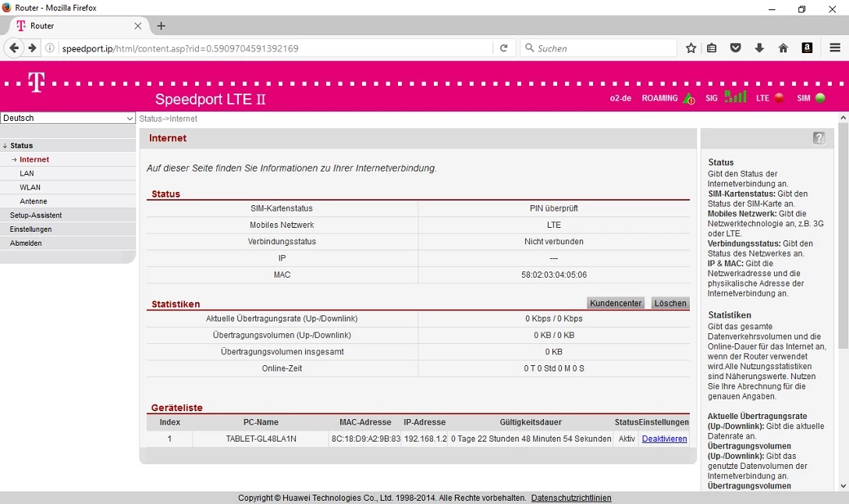The image size is (849, 504).
Task: Open site information icon in address bar
Action: (x=49, y=48)
